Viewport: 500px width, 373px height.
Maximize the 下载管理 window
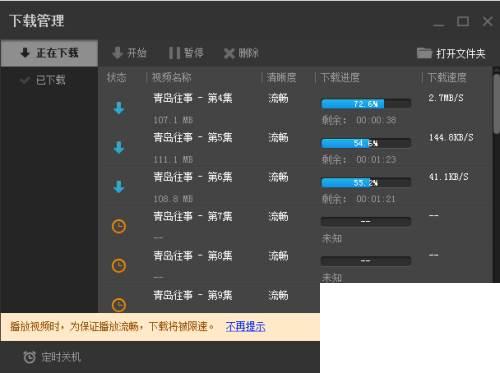(463, 22)
